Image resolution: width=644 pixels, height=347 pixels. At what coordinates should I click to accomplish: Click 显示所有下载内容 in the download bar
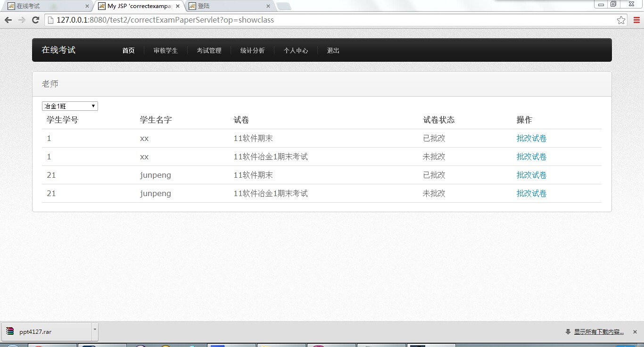tap(599, 331)
